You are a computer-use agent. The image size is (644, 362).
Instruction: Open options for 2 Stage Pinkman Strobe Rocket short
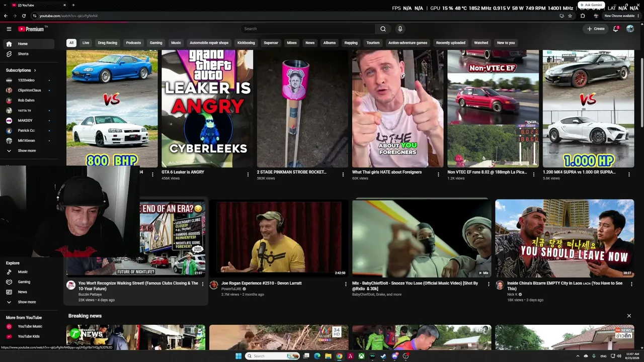click(x=343, y=174)
